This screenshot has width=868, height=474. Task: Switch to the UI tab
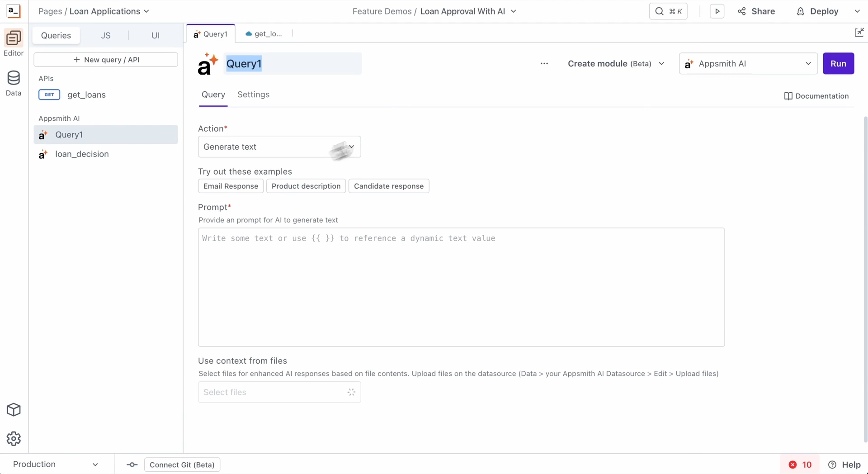(156, 35)
